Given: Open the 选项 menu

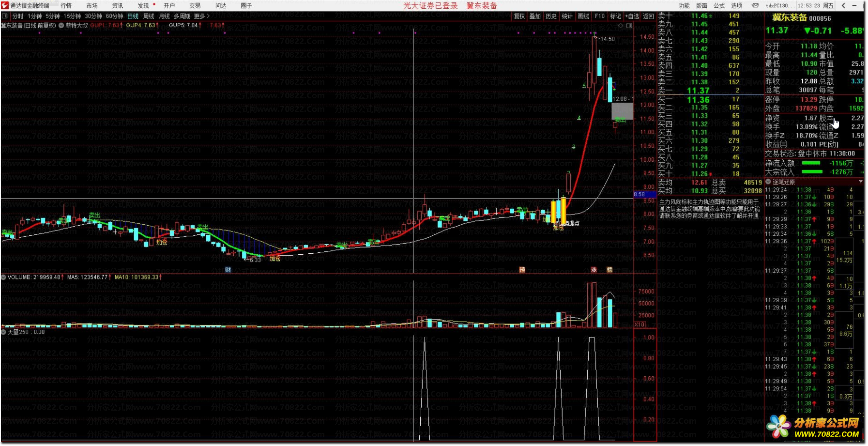Looking at the screenshot, I should pos(736,6).
